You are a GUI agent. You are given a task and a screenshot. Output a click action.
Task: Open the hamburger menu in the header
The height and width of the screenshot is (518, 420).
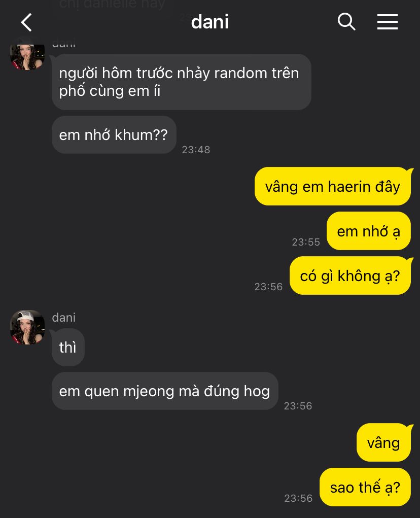point(388,22)
